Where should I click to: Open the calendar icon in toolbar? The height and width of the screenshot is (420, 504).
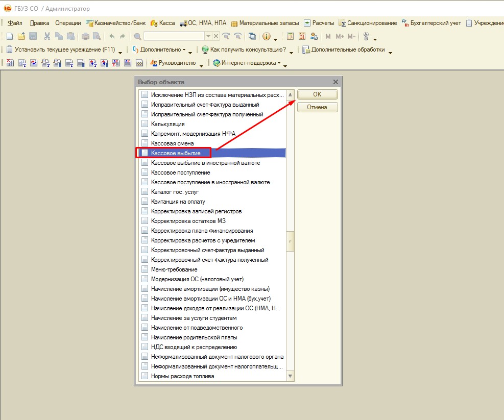[x=302, y=36]
